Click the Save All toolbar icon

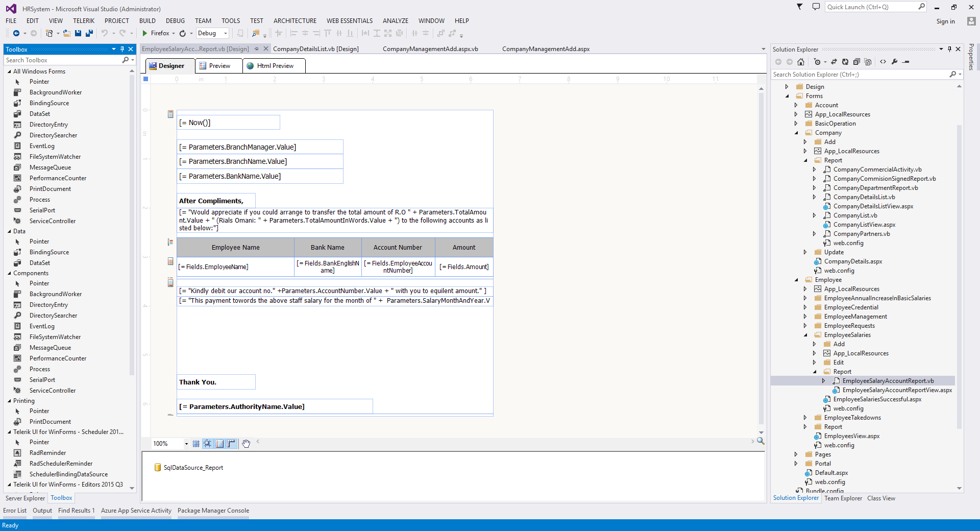pos(89,33)
